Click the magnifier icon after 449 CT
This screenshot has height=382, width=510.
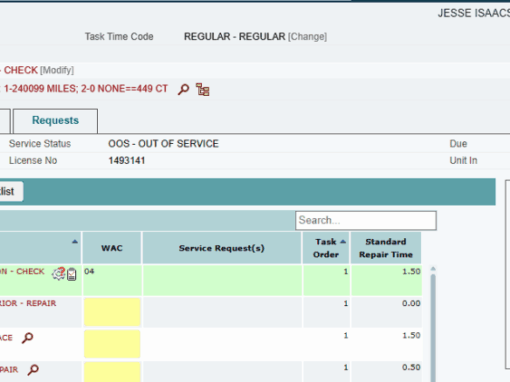tap(183, 89)
